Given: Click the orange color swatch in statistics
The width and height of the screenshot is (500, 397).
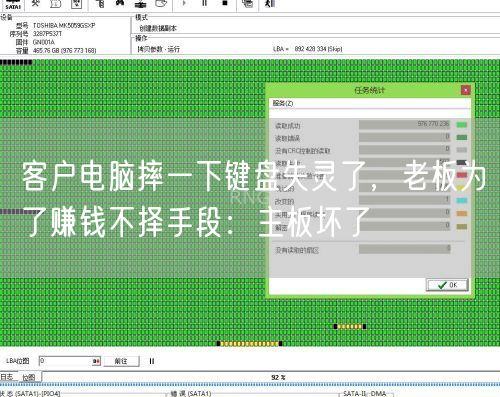Looking at the screenshot, I should 461,213.
